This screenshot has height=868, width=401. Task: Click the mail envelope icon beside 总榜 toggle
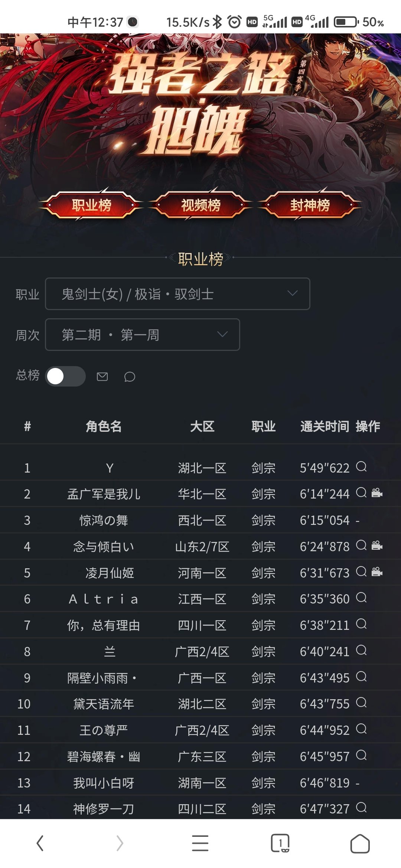(x=102, y=377)
